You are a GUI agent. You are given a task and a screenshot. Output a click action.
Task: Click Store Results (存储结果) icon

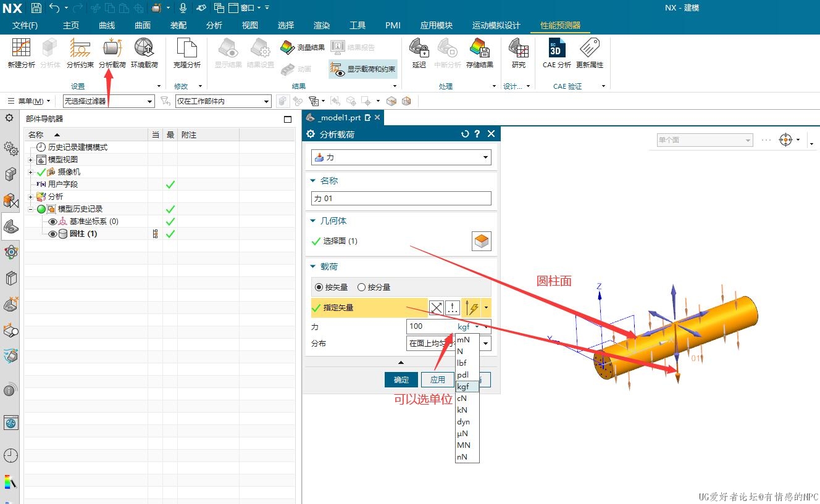coord(480,52)
